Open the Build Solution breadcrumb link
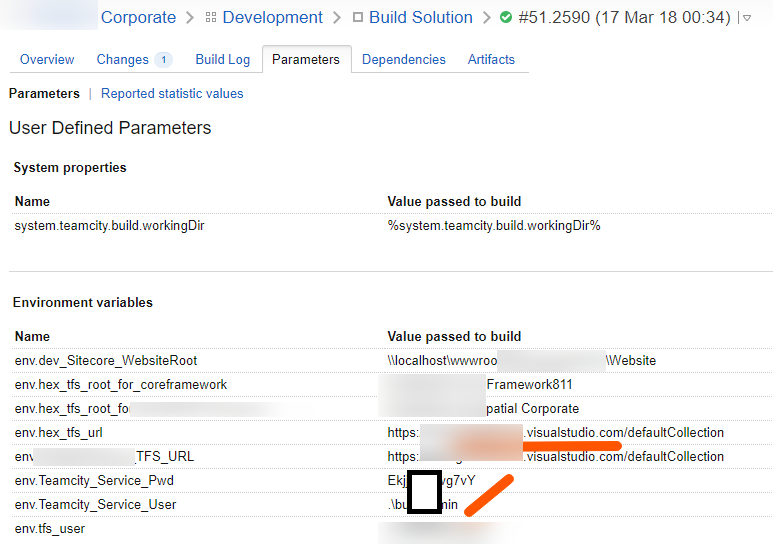Viewport: 773px width, 546px height. (x=420, y=18)
